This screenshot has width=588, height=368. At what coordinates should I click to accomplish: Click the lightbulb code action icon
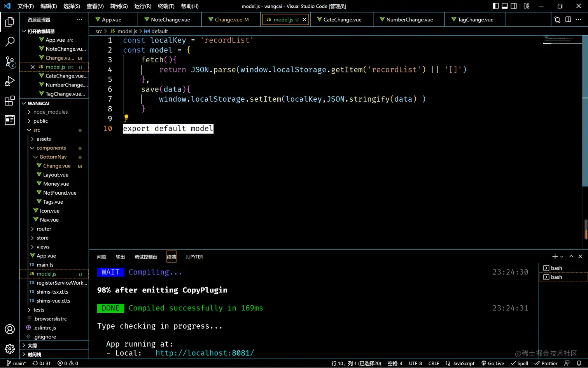click(x=126, y=117)
